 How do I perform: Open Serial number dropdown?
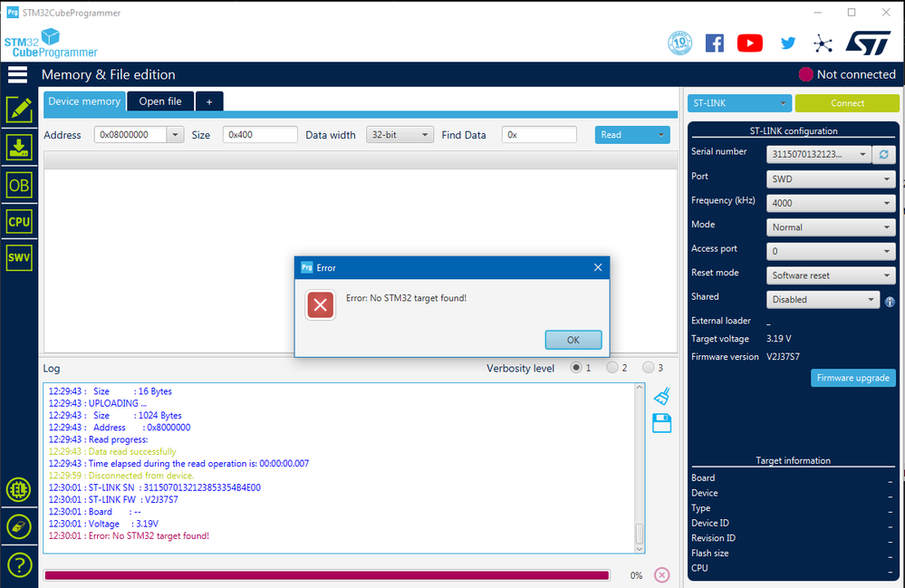click(818, 155)
